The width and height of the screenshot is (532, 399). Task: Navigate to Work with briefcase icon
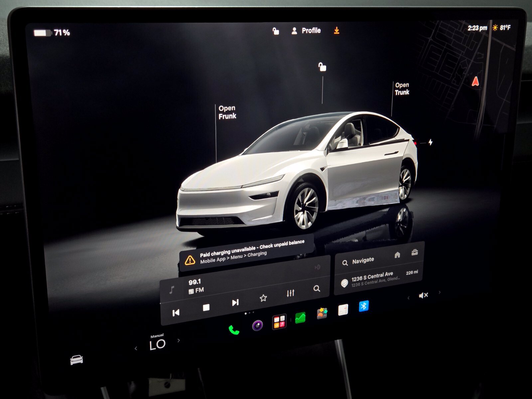point(415,252)
